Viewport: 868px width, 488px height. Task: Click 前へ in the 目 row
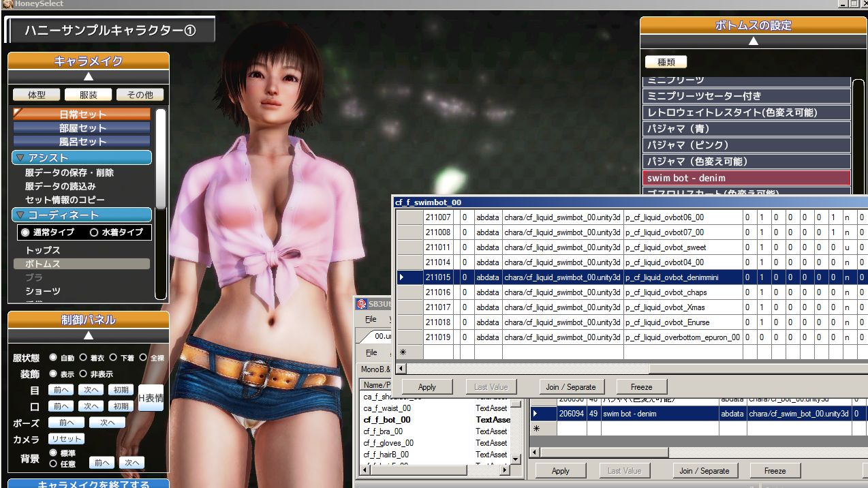61,390
